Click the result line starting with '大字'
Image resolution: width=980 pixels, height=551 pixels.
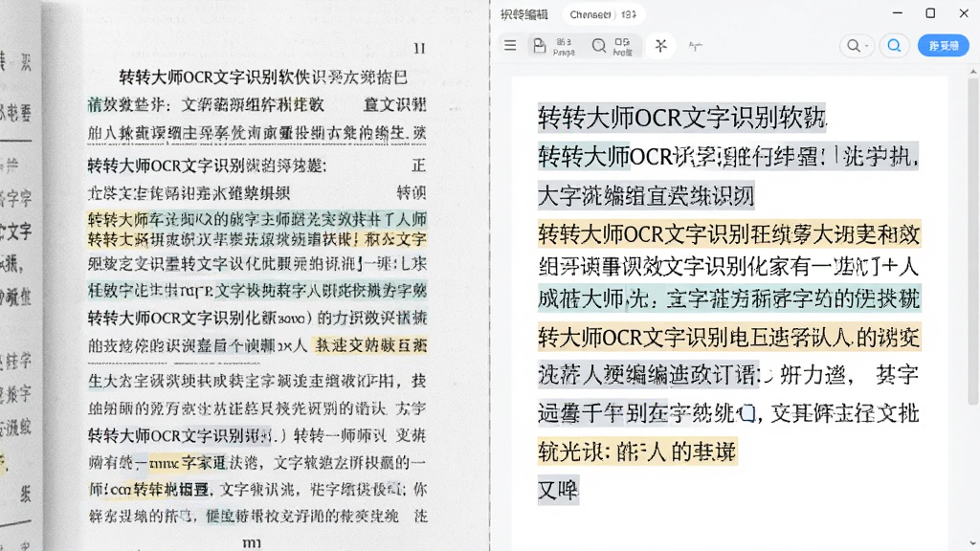pyautogui.click(x=646, y=195)
